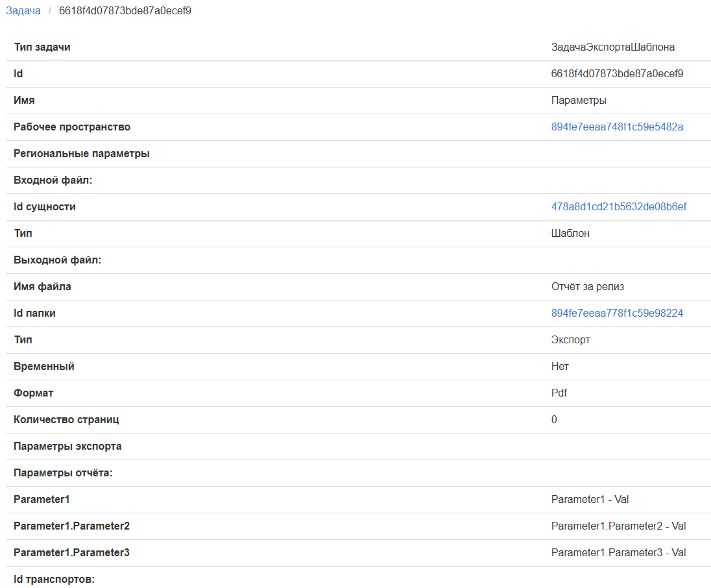Image resolution: width=711 pixels, height=588 pixels.
Task: Click the task ID value in the Id row
Action: tap(617, 73)
